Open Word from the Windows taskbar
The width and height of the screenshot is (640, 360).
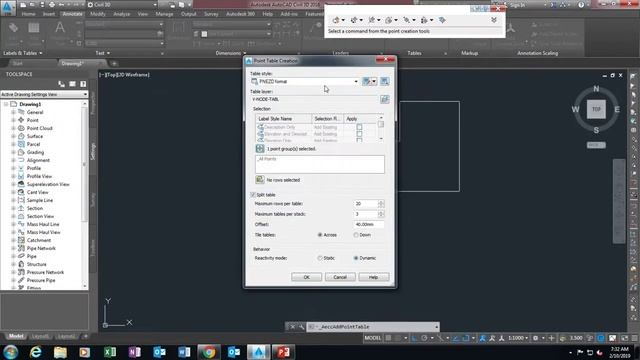pos(184,352)
